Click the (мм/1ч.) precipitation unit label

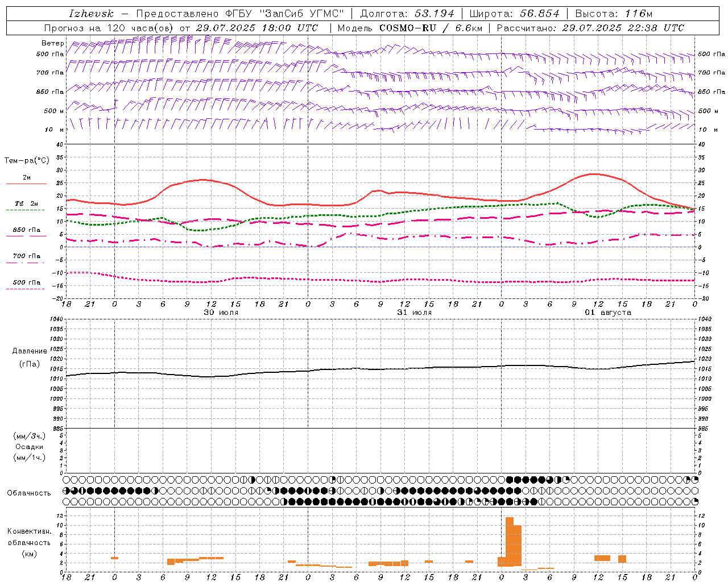click(30, 458)
